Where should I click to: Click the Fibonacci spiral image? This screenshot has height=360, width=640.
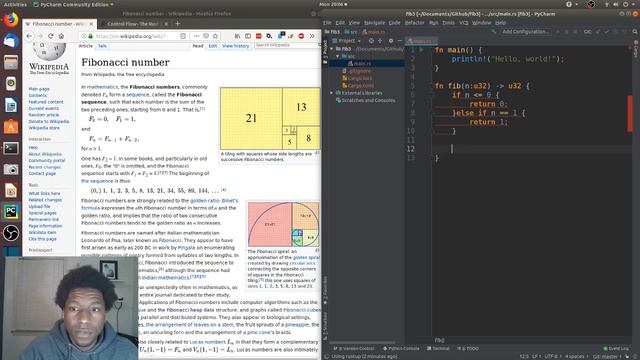(284, 224)
